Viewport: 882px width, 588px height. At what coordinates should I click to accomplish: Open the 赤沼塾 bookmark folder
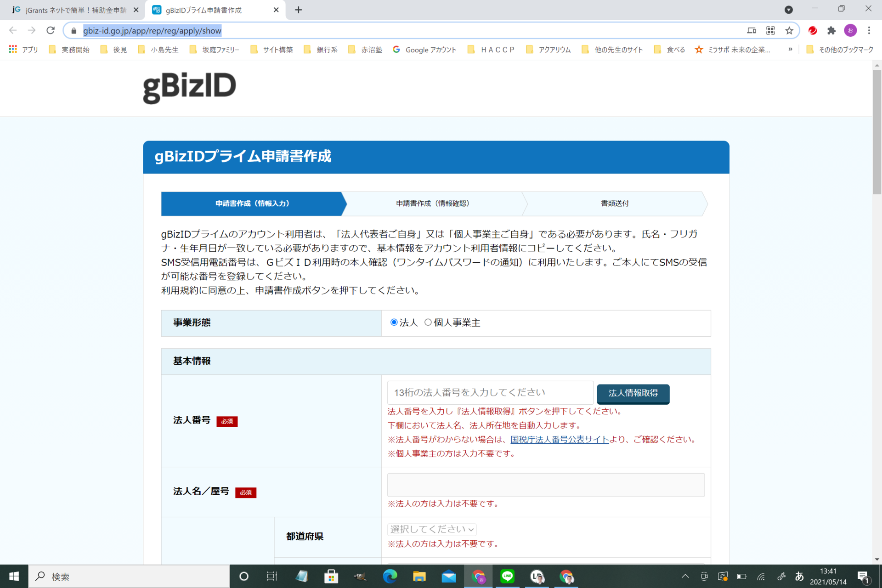point(365,49)
